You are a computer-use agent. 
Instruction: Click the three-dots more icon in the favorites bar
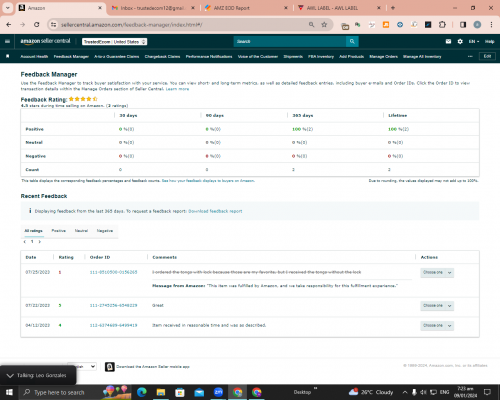(x=470, y=56)
